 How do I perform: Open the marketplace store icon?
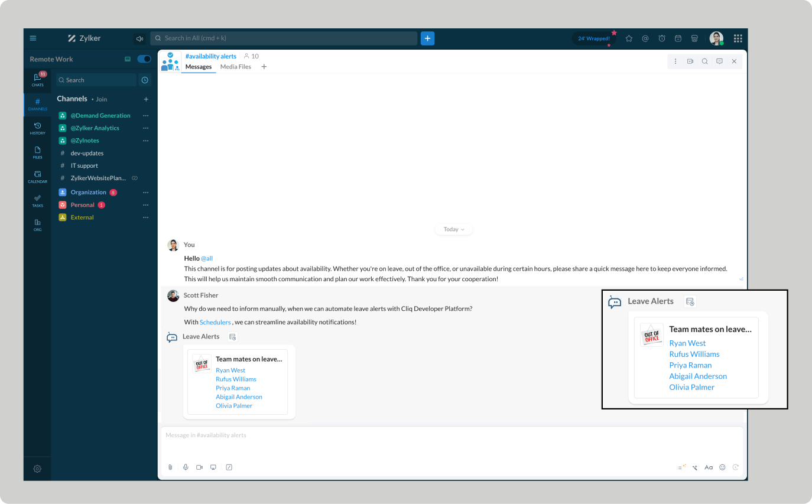(694, 38)
